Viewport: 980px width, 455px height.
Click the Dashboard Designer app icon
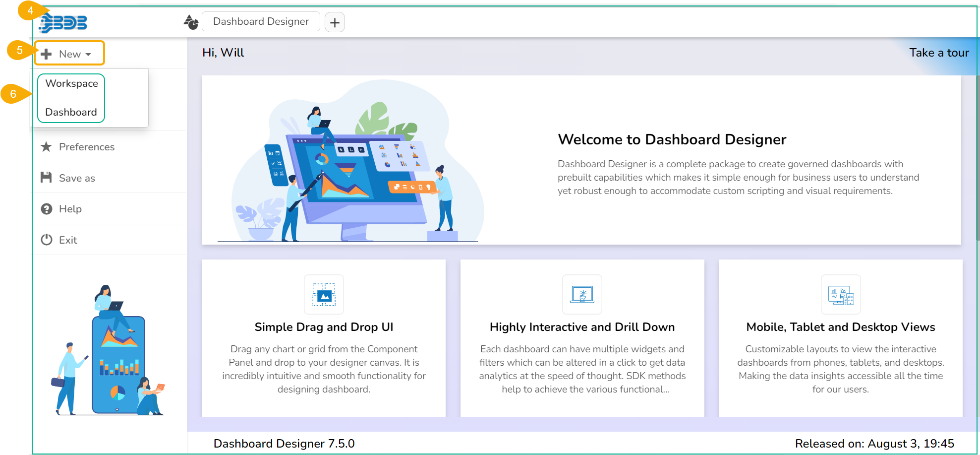point(191,22)
